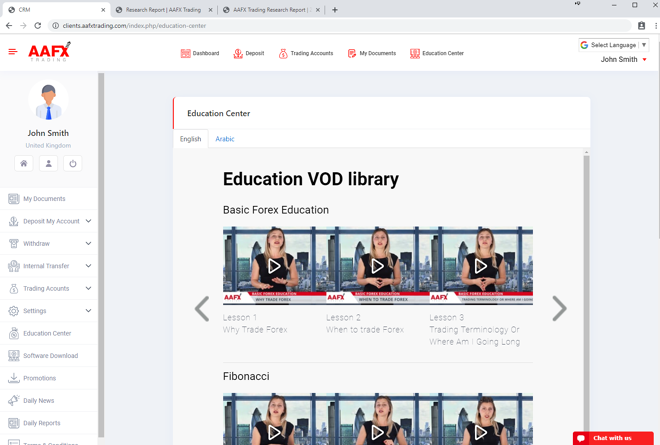Click the sidebar vertical scrollbar
This screenshot has width=660, height=445.
point(101,255)
